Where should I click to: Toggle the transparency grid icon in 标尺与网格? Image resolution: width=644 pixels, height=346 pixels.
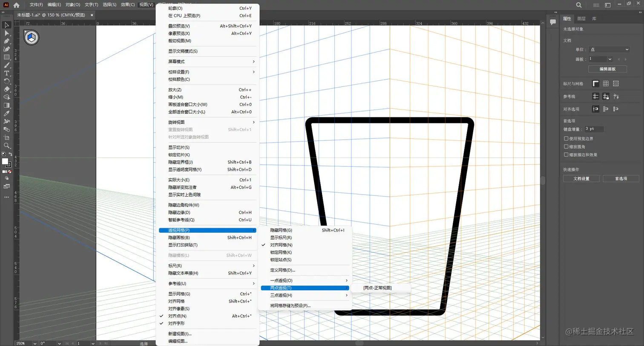pyautogui.click(x=616, y=84)
